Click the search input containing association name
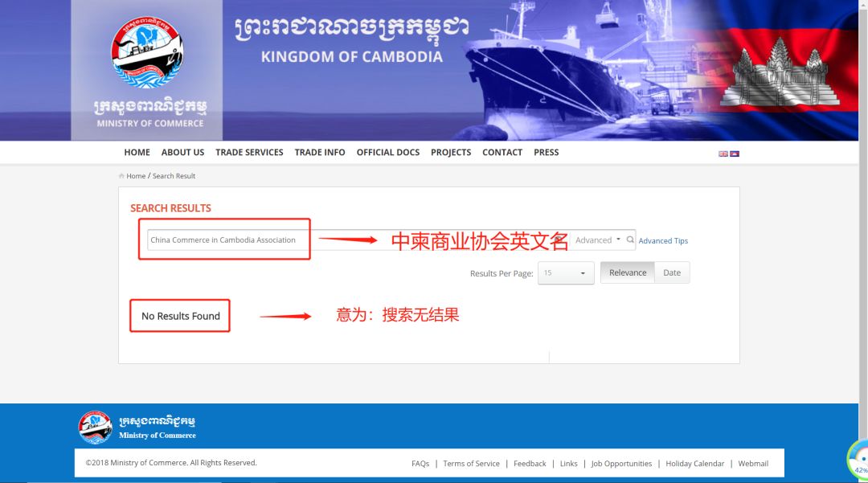 point(225,238)
